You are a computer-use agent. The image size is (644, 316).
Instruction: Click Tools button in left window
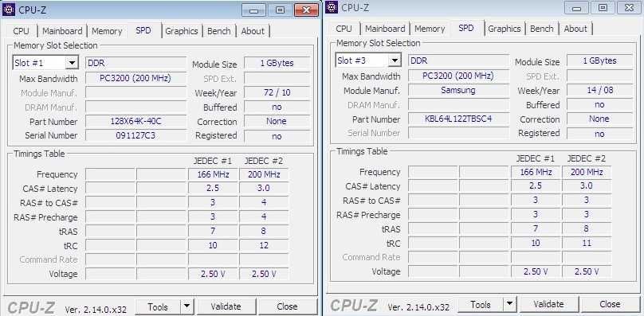click(x=158, y=306)
